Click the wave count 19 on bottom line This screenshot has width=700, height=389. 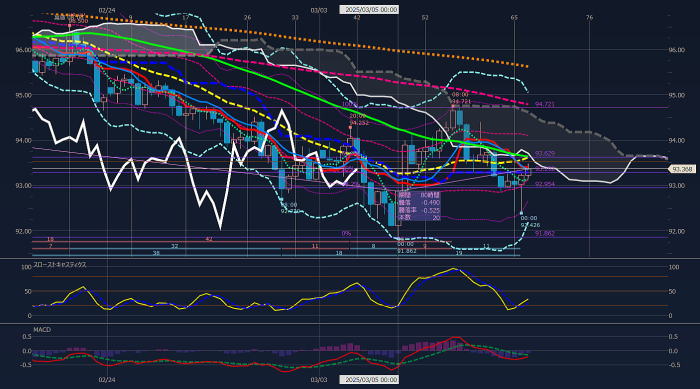(458, 253)
